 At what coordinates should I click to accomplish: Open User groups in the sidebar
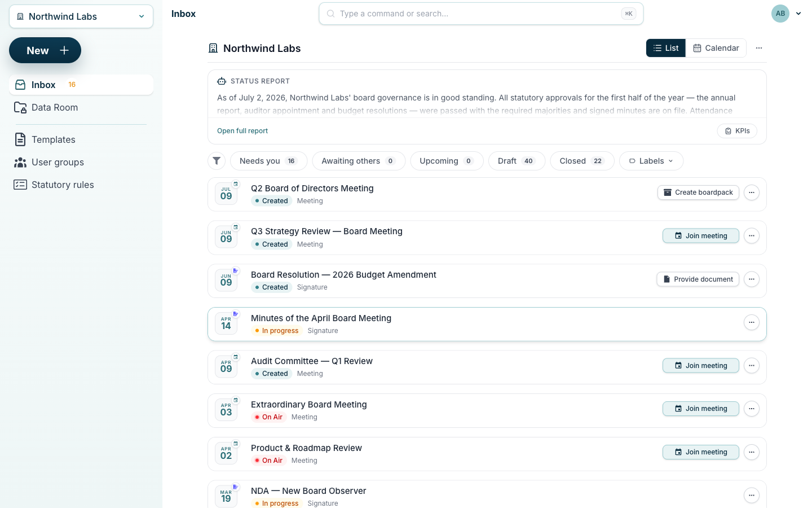[81, 162]
